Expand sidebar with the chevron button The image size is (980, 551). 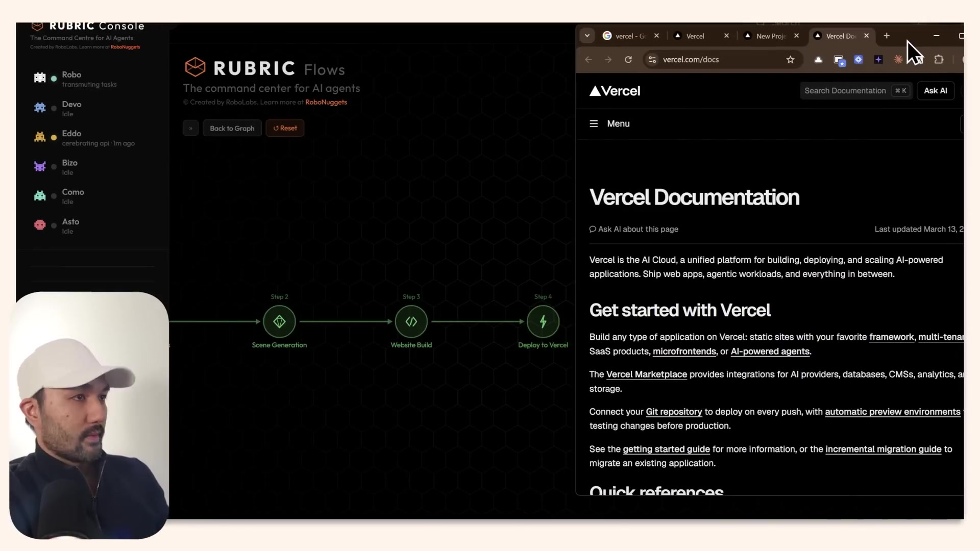tap(190, 128)
